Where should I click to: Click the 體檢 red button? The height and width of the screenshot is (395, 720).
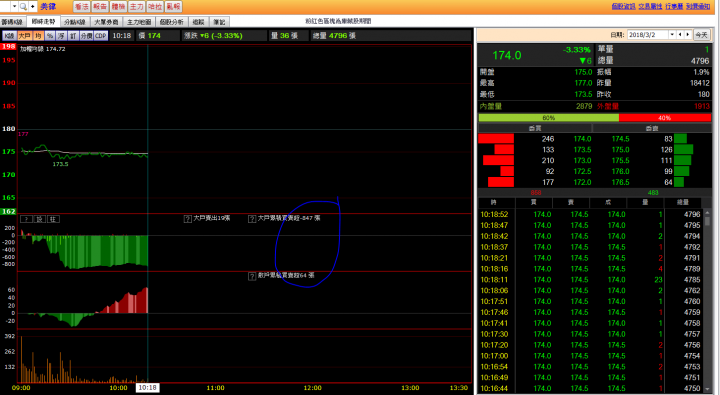click(x=118, y=6)
